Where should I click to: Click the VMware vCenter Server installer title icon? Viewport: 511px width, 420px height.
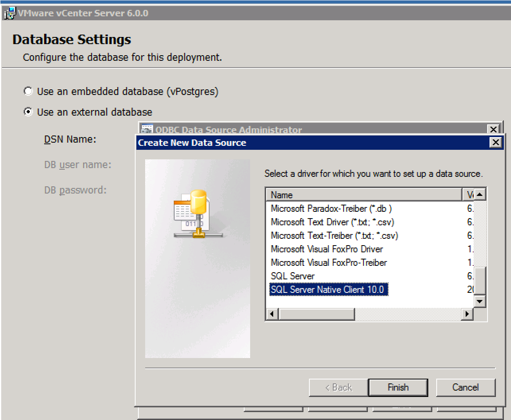coord(10,13)
